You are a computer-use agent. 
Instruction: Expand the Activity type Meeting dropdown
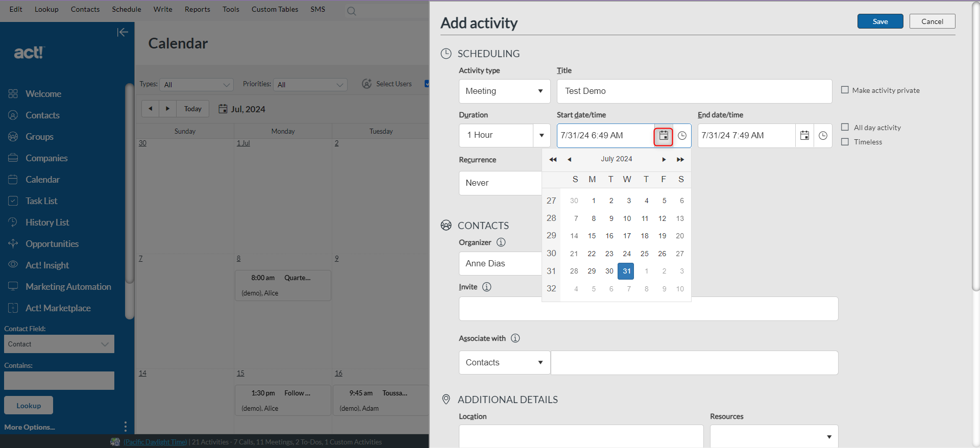pos(504,91)
